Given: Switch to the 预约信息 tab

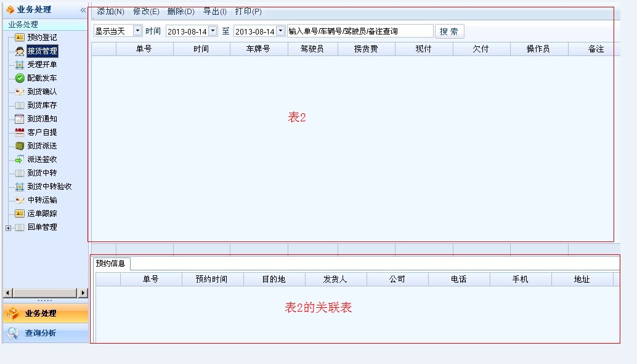Looking at the screenshot, I should [110, 263].
